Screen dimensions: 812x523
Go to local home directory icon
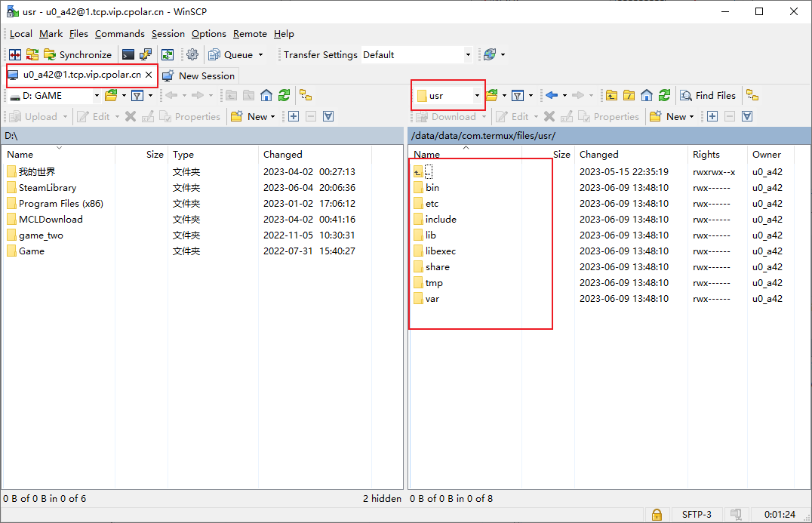click(266, 95)
